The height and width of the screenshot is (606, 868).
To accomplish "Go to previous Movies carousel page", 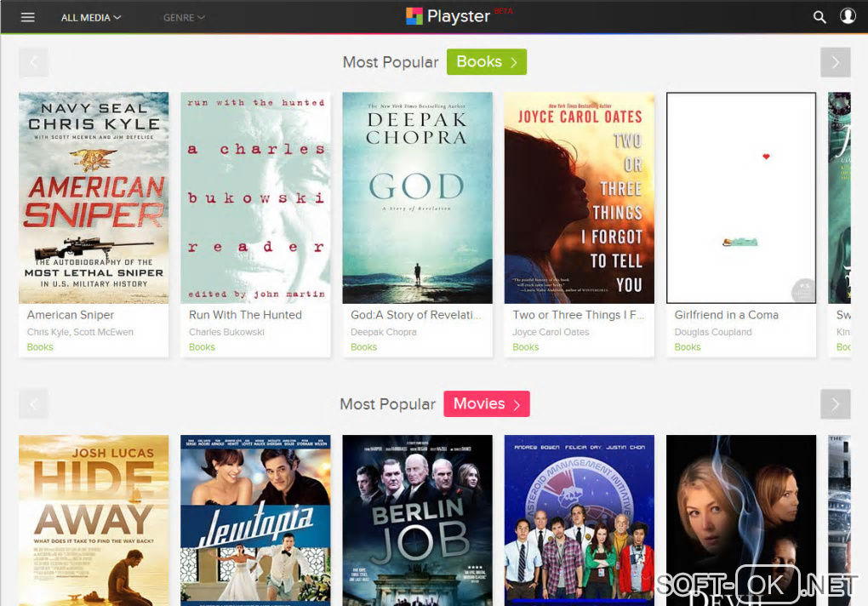I will (x=33, y=404).
